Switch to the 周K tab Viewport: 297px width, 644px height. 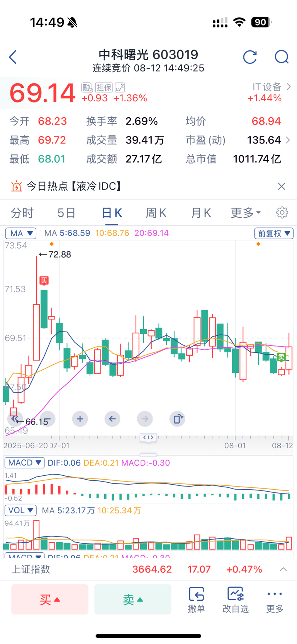[x=156, y=213]
